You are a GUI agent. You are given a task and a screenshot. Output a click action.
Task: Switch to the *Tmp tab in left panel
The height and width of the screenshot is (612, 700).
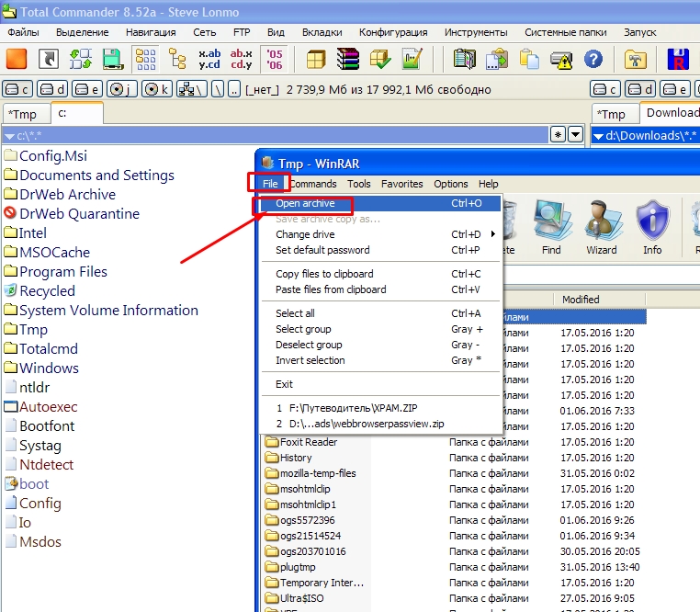pos(22,114)
